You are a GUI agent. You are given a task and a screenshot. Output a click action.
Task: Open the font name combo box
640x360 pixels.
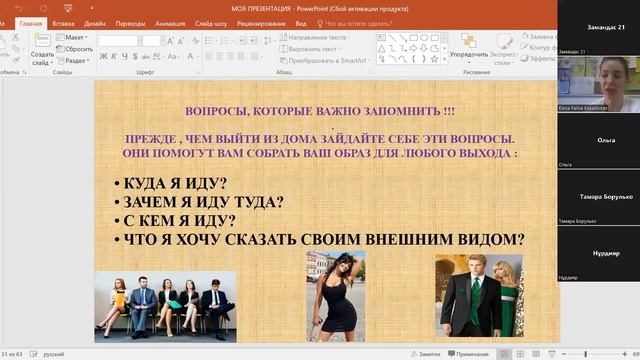point(120,40)
